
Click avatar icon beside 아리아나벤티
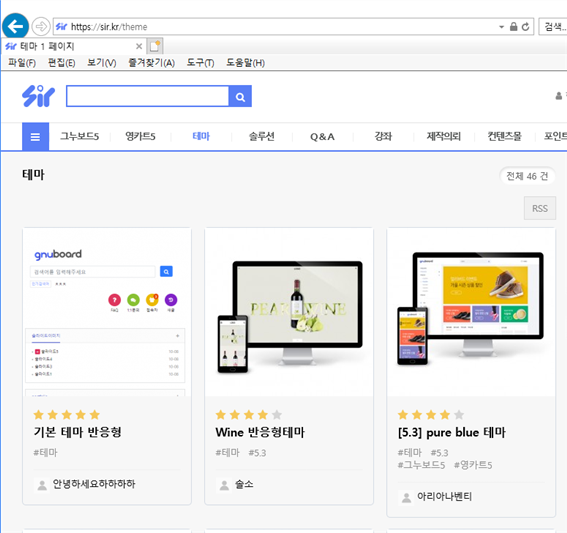click(x=406, y=497)
